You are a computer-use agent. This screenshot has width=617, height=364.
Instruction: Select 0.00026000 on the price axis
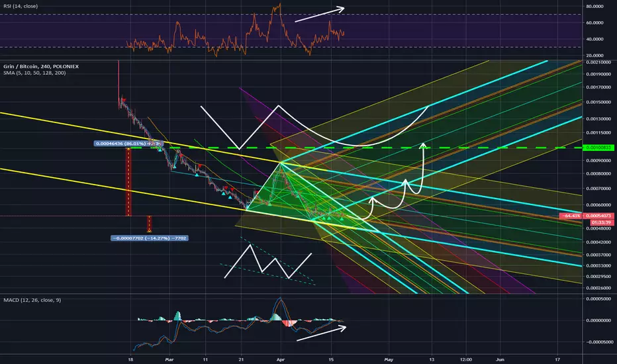[x=598, y=288]
